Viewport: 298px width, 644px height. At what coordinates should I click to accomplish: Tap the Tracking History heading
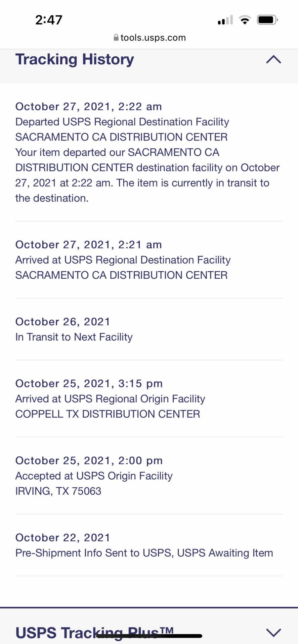pos(75,59)
